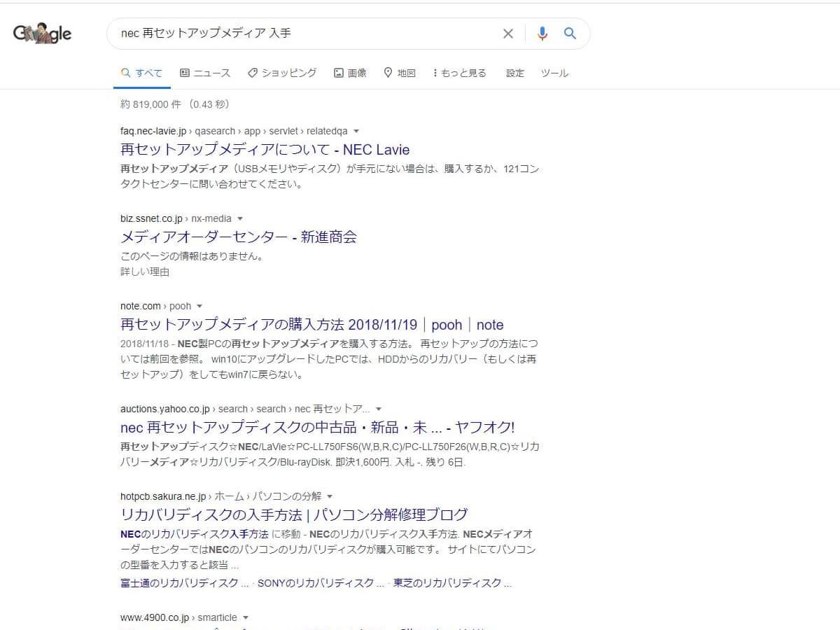The image size is (840, 630).
Task: Select the すべて tab
Action: pos(141,73)
